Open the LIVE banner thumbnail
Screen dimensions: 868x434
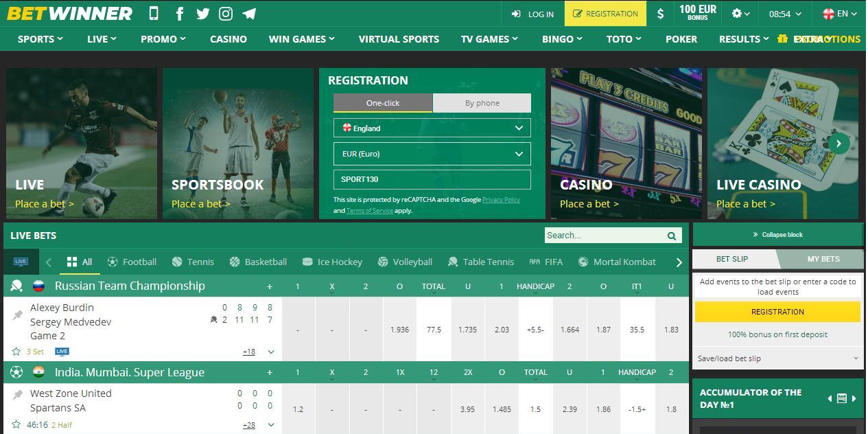point(82,144)
